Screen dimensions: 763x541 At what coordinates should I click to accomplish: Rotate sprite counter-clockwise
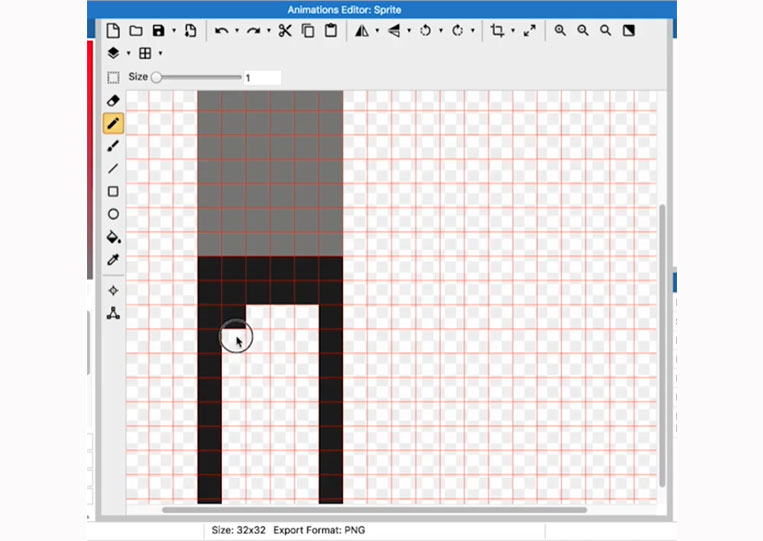pos(425,31)
